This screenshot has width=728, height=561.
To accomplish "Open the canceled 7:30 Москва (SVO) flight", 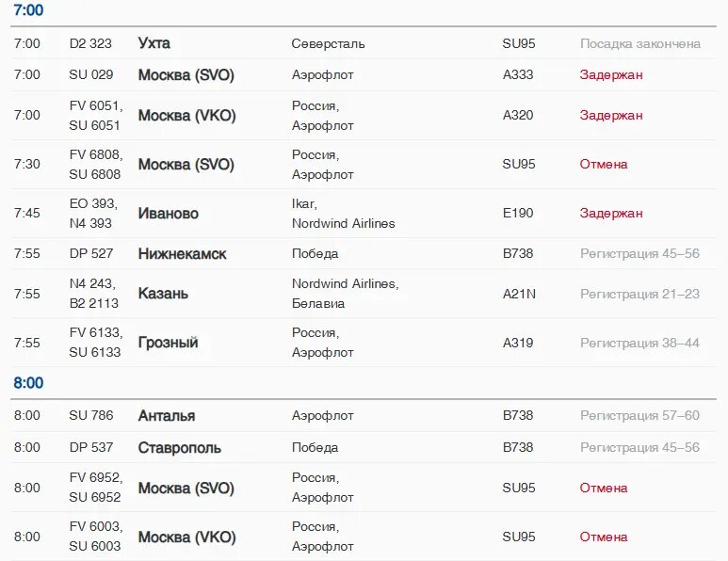I will (x=364, y=165).
